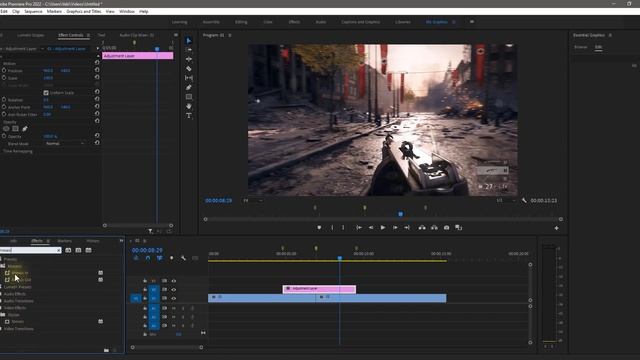Select the Selection arrow tool
The width and height of the screenshot is (640, 360).
[189, 41]
